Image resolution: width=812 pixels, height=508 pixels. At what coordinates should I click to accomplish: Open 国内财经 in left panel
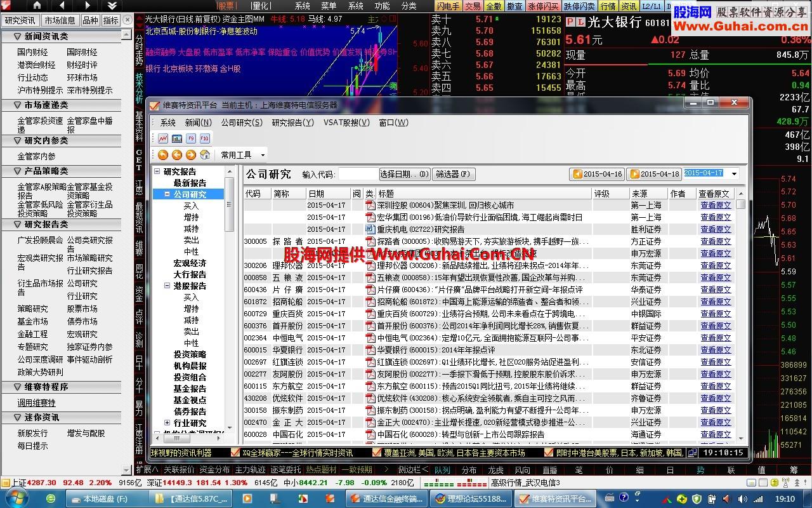tap(32, 52)
